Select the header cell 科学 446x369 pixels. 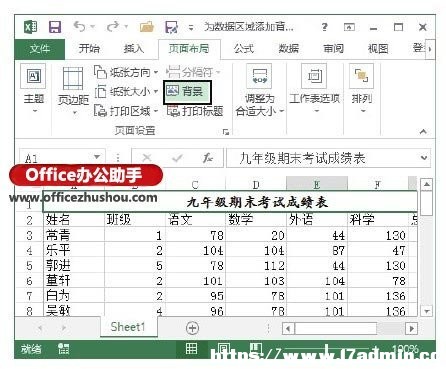coord(379,220)
